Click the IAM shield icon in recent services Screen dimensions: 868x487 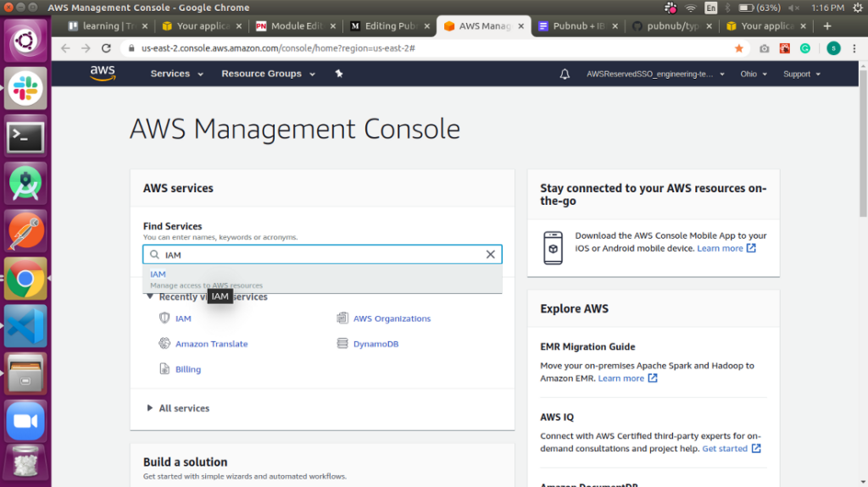[164, 318]
